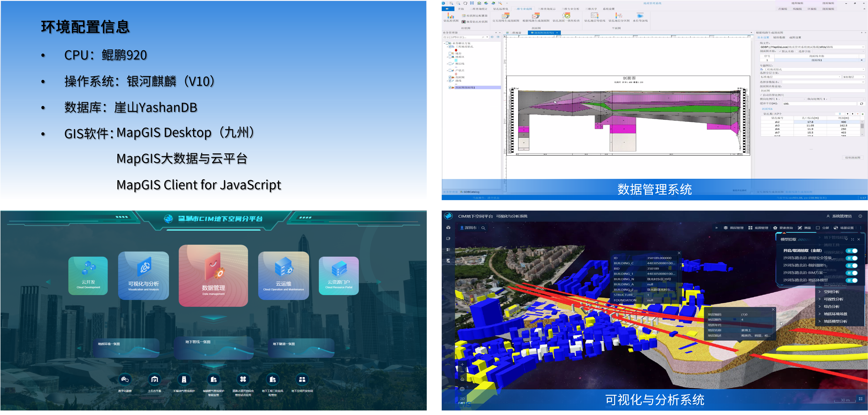Click the up arrow above the borehole table
This screenshot has width=868, height=415.
[x=848, y=114]
